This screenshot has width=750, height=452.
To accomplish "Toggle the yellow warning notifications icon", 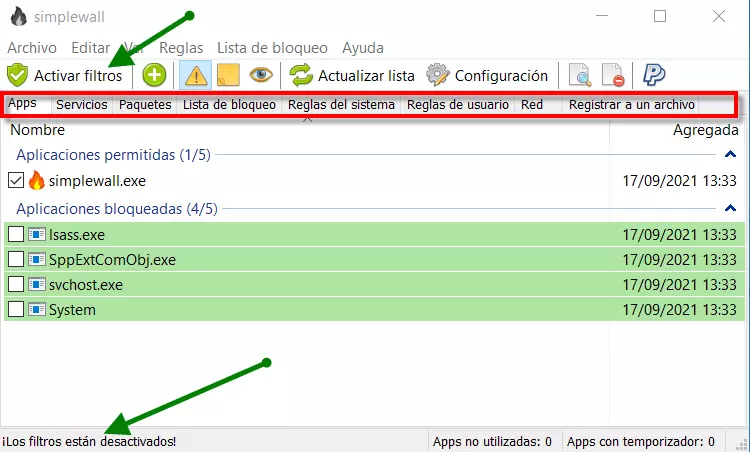I will click(x=194, y=75).
